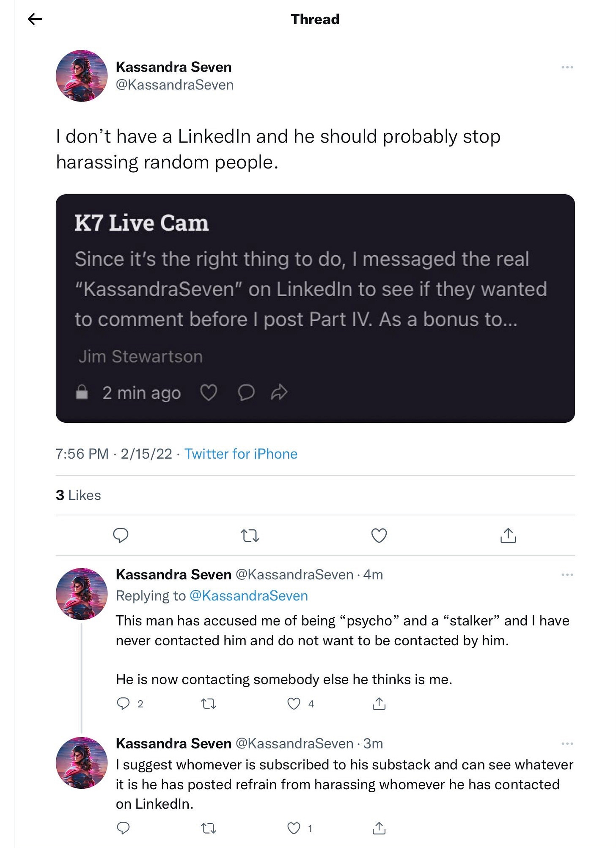Share the embedded K7 Live Cam post
This screenshot has height=848, width=616.
point(279,393)
